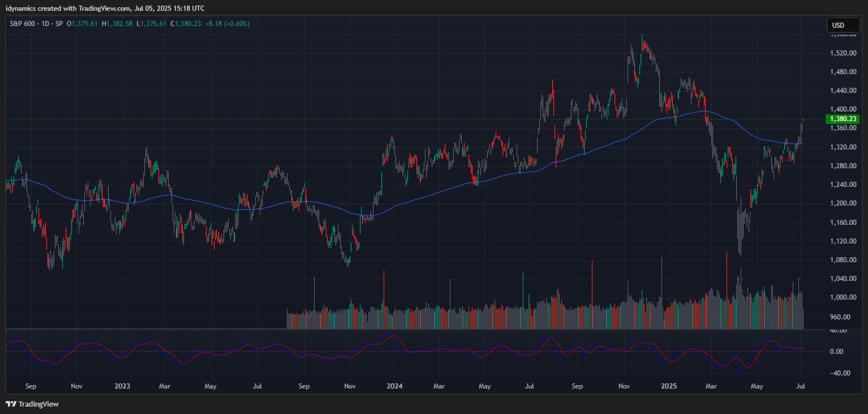The image size is (868, 414).
Task: Click the snapshot caption mentioning idynamics and TradingView.com
Action: tap(105, 8)
